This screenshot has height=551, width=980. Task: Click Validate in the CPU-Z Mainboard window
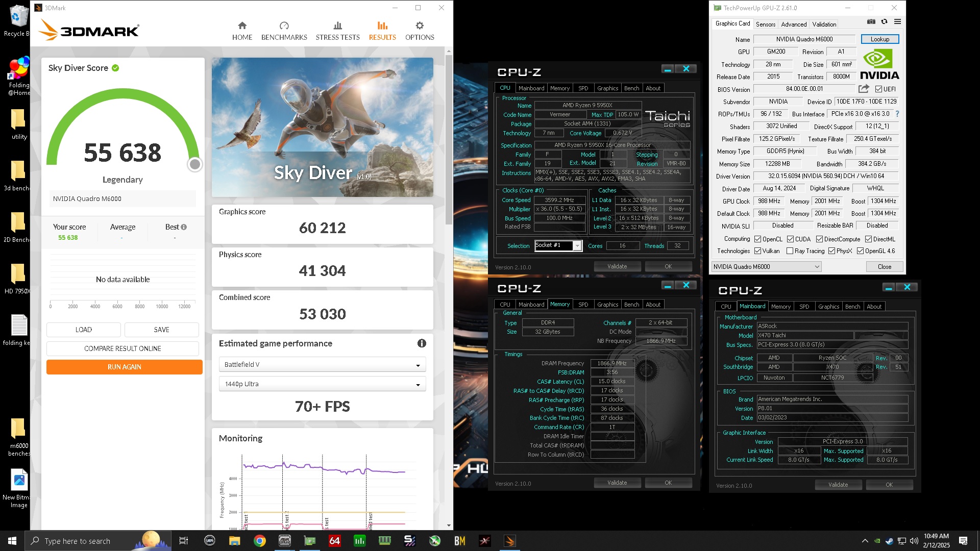pyautogui.click(x=838, y=485)
